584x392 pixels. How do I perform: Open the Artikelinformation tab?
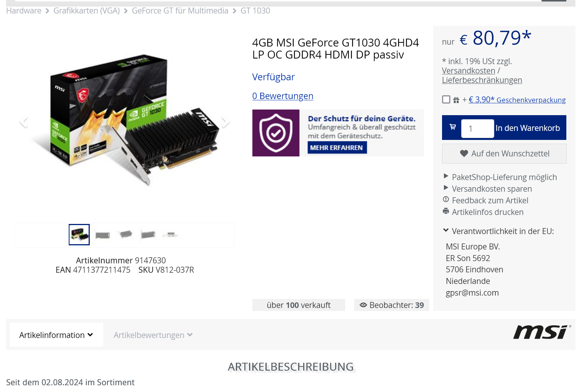[56, 335]
